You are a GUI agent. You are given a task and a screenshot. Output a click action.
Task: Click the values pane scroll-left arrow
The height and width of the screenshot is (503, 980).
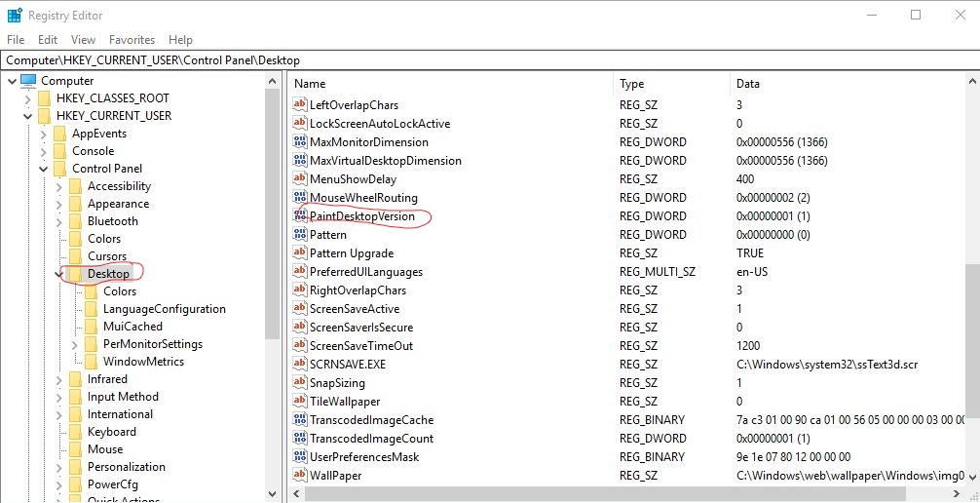(x=296, y=493)
